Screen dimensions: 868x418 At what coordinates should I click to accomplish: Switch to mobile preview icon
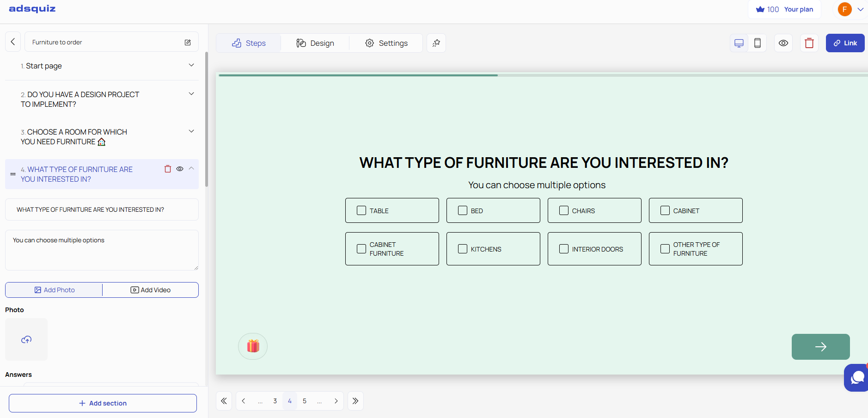pos(757,43)
